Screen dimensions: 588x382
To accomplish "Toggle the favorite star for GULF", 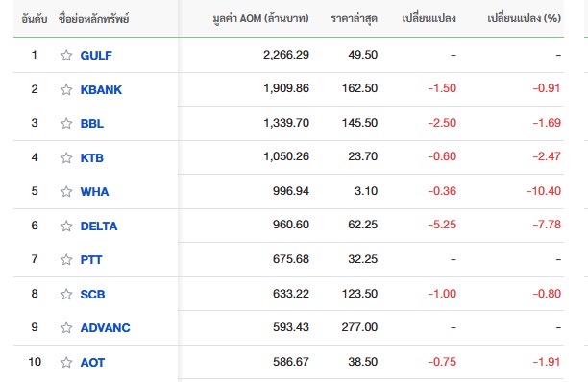I will (66, 55).
